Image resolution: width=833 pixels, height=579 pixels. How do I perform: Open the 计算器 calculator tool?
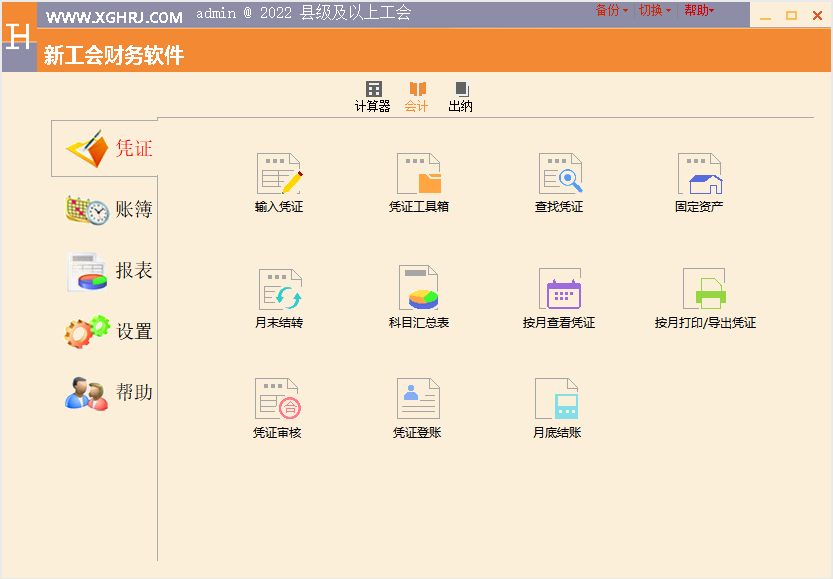[373, 96]
